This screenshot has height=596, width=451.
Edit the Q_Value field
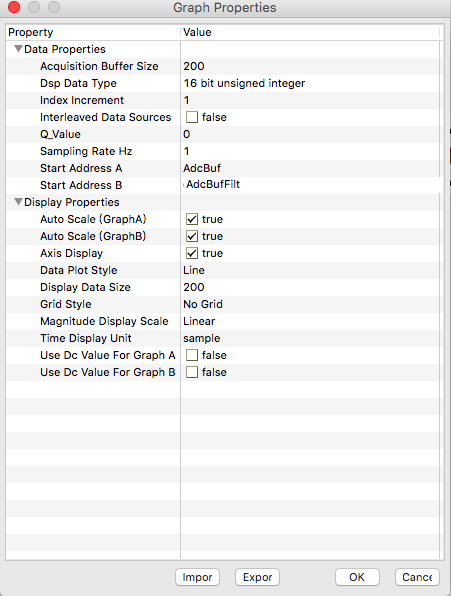click(x=310, y=134)
